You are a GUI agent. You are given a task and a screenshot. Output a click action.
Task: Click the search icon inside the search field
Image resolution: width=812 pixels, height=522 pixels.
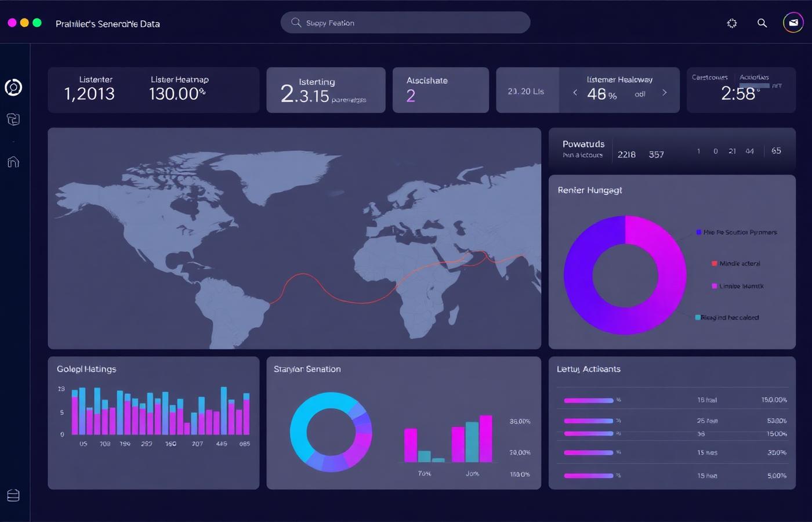296,23
